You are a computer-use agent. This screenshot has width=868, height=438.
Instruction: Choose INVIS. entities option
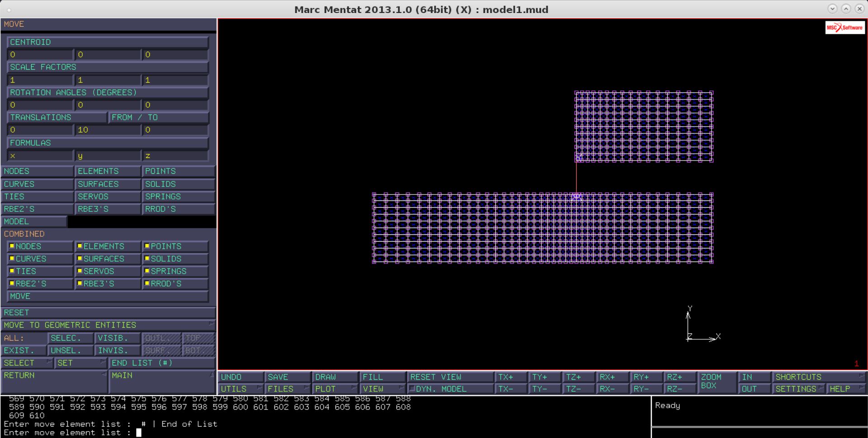tap(118, 351)
